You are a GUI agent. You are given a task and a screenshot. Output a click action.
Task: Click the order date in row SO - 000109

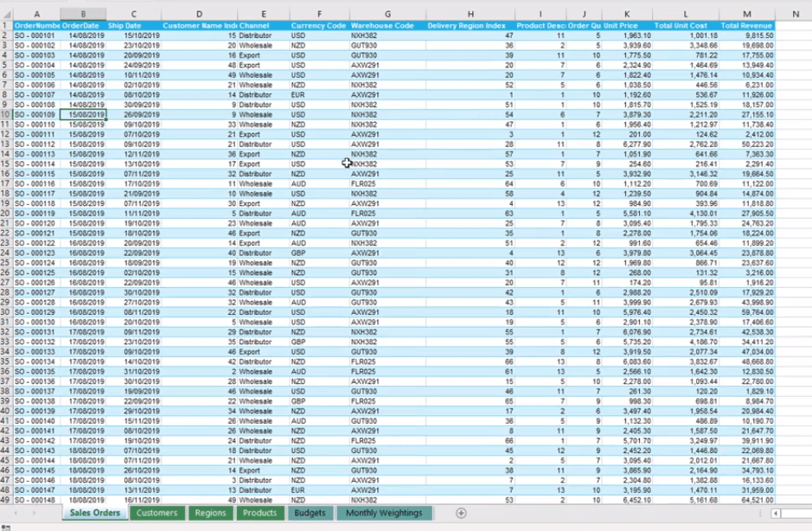point(83,114)
